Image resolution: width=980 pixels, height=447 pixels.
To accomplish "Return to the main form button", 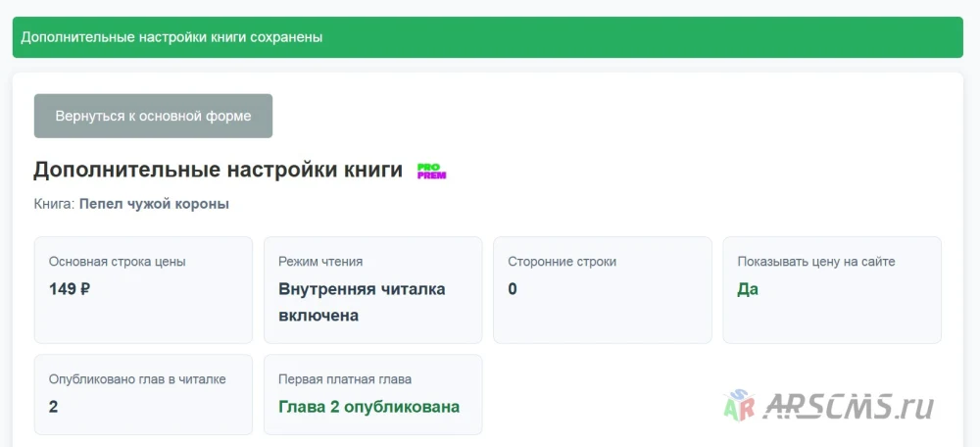I will coord(153,116).
